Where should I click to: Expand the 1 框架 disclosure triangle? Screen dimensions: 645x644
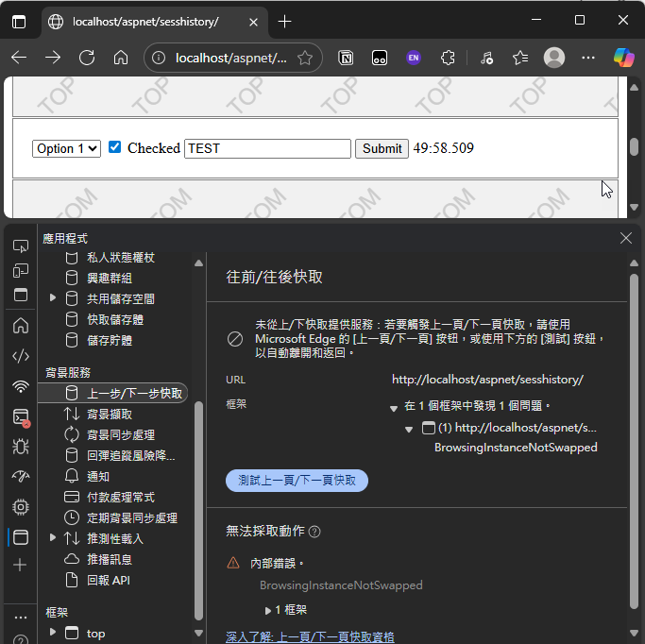click(x=268, y=611)
